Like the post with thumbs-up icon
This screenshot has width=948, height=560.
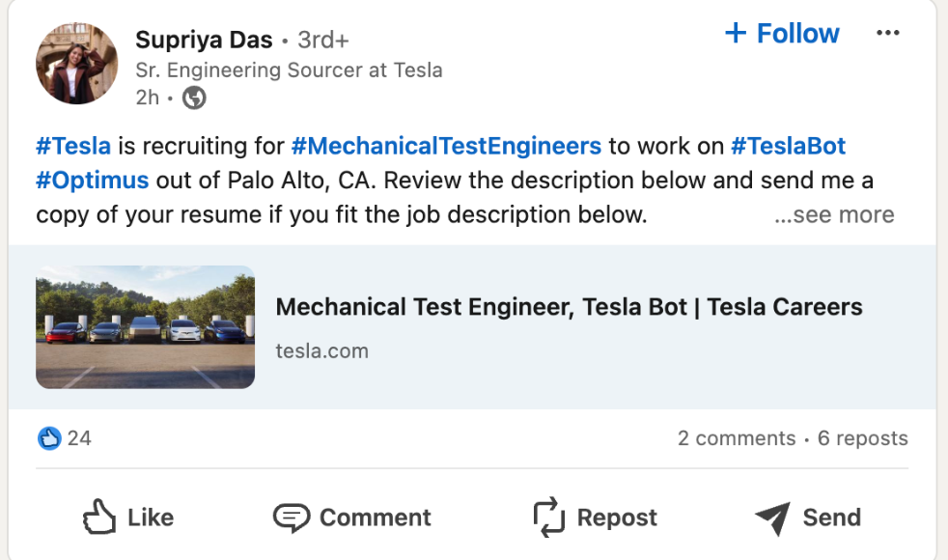click(x=98, y=518)
